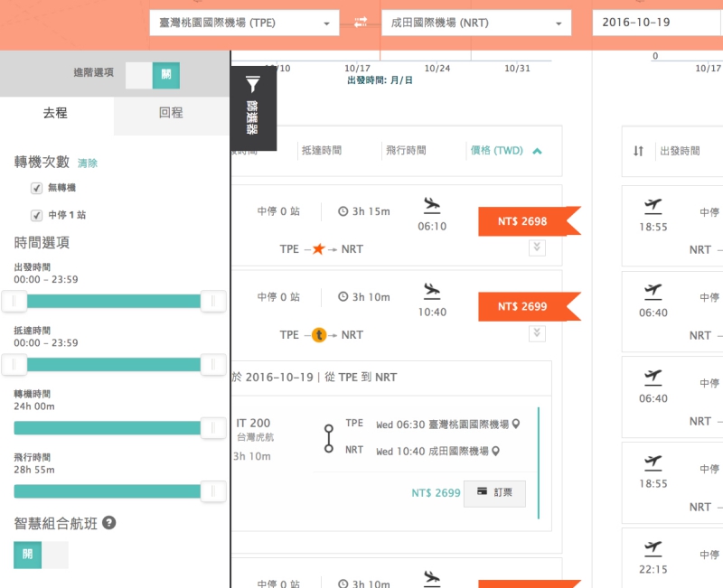Click map pin next to 臺灣桃園國際機場
Viewport: 723px width, 588px height.
(x=516, y=424)
